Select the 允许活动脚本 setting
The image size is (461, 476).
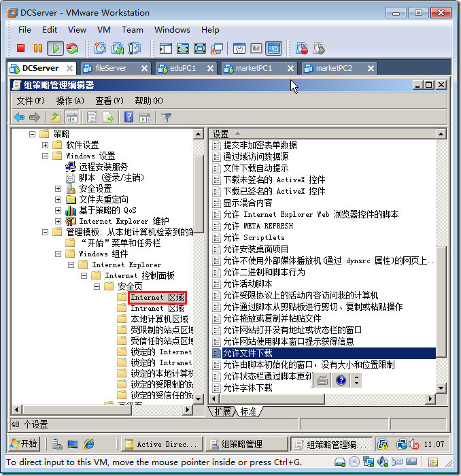point(247,284)
